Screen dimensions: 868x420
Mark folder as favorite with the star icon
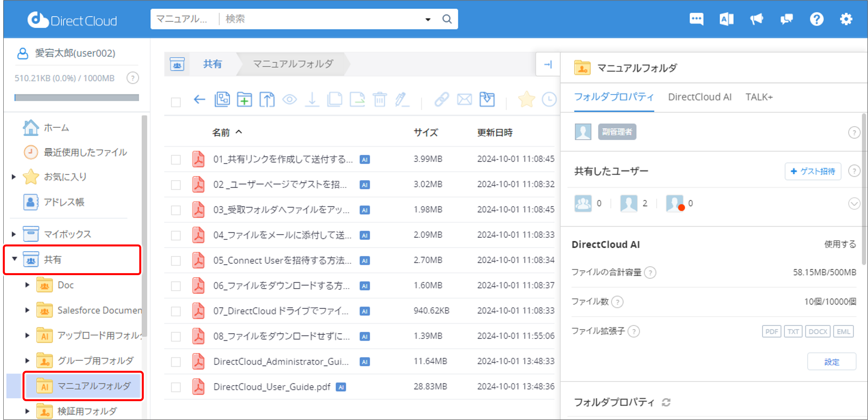526,99
